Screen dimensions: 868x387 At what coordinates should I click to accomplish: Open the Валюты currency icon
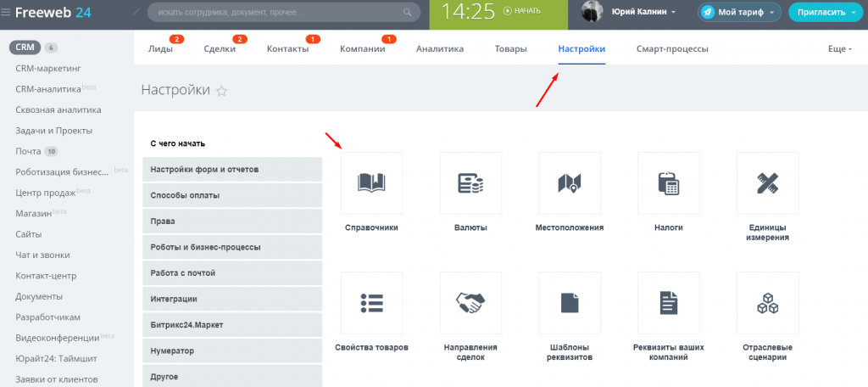tap(470, 182)
